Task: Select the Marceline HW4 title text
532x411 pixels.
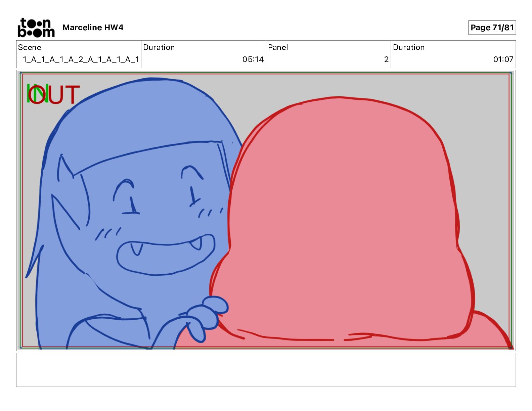Action: pos(93,28)
